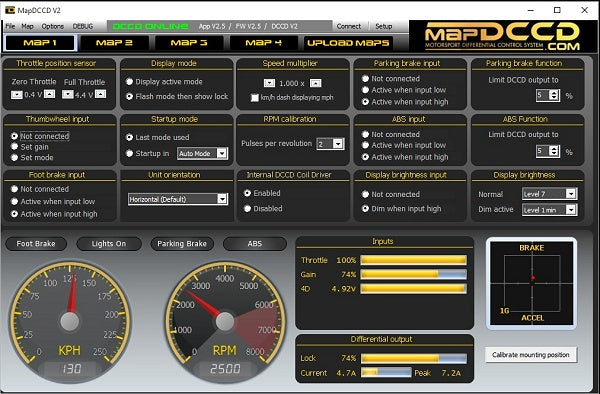Decrease the speed multiplier value
This screenshot has height=394, width=600.
[269, 83]
